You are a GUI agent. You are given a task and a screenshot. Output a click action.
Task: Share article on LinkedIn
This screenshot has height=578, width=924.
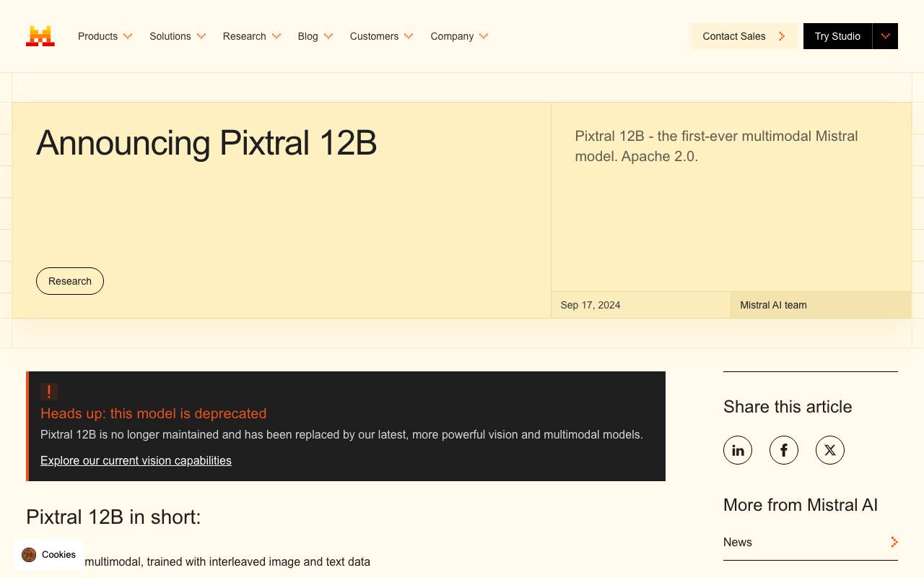pyautogui.click(x=738, y=450)
